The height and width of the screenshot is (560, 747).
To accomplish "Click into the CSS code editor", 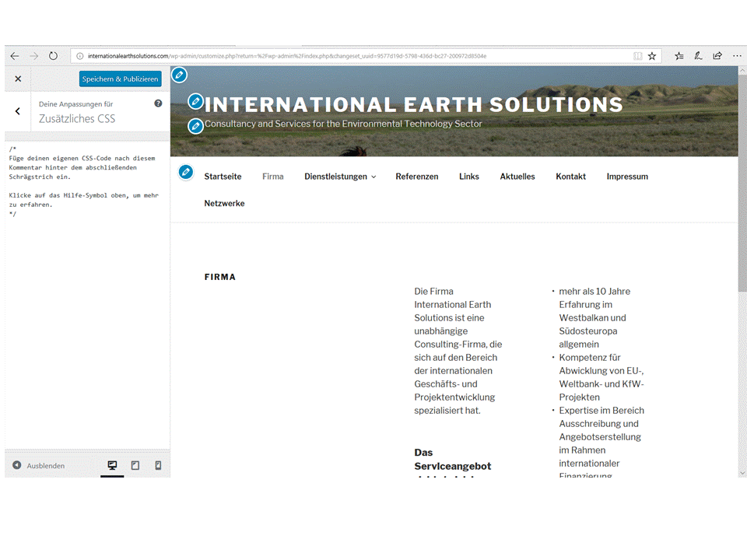I will click(x=87, y=296).
